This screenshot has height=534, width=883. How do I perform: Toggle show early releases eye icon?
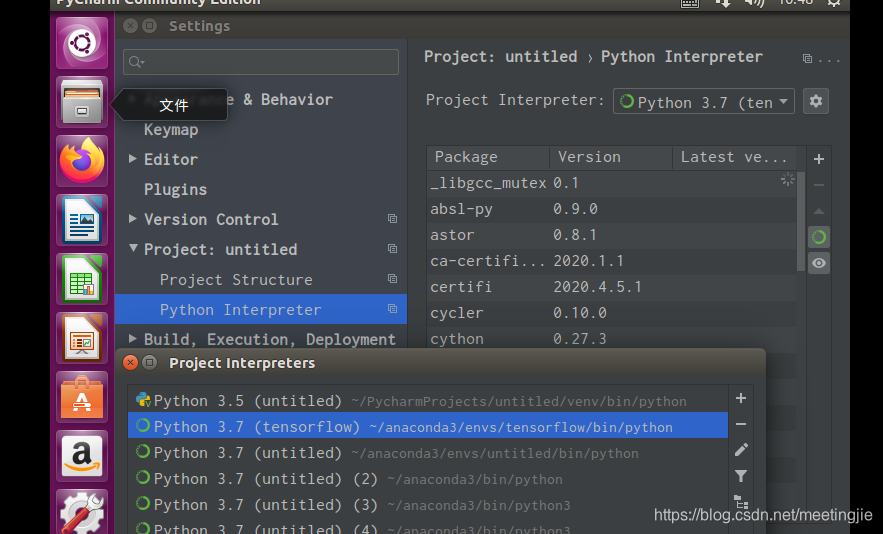pos(819,263)
